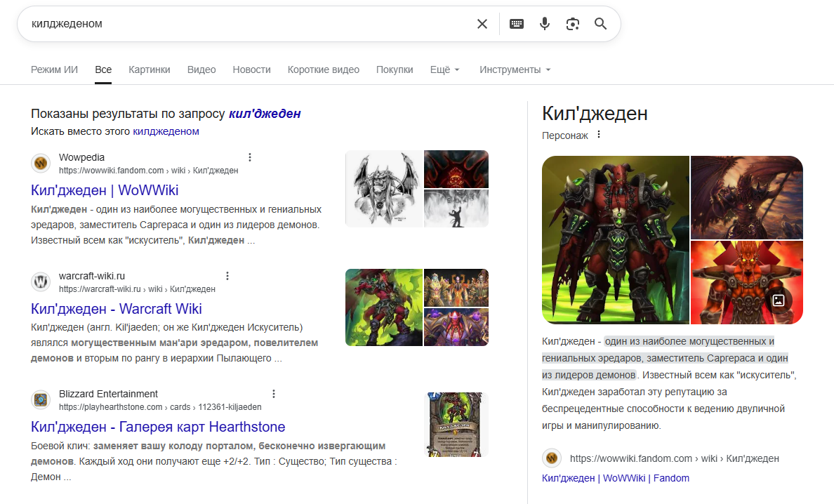Open the Кил'джеден | WoWWiki result title
834x504 pixels.
click(x=105, y=190)
